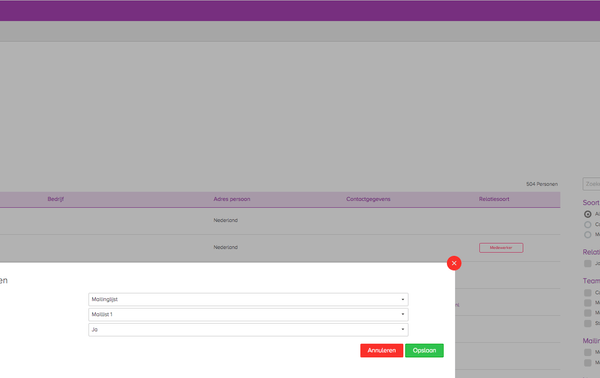Click the Relatiesoort column header
600x378 pixels.
click(x=494, y=199)
